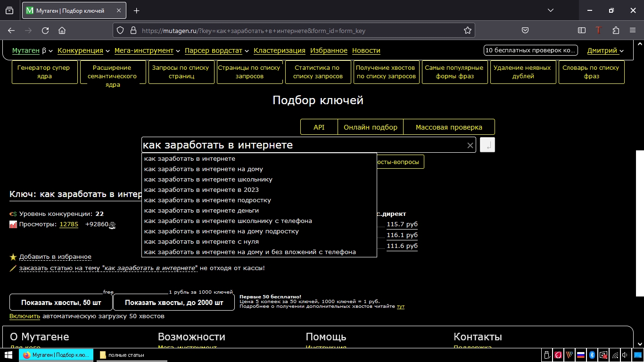Open the volume speaker tray icon
This screenshot has width=644, height=362.
click(x=625, y=355)
